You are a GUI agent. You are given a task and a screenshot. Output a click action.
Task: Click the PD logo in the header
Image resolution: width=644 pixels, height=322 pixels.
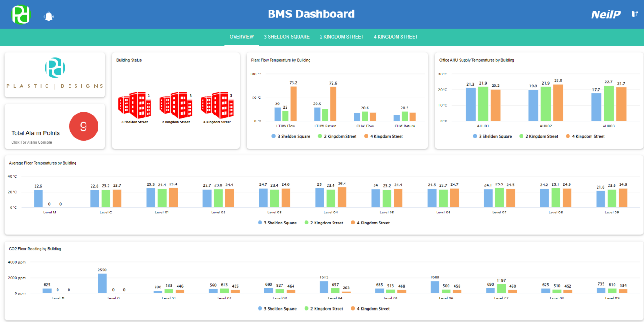(20, 14)
